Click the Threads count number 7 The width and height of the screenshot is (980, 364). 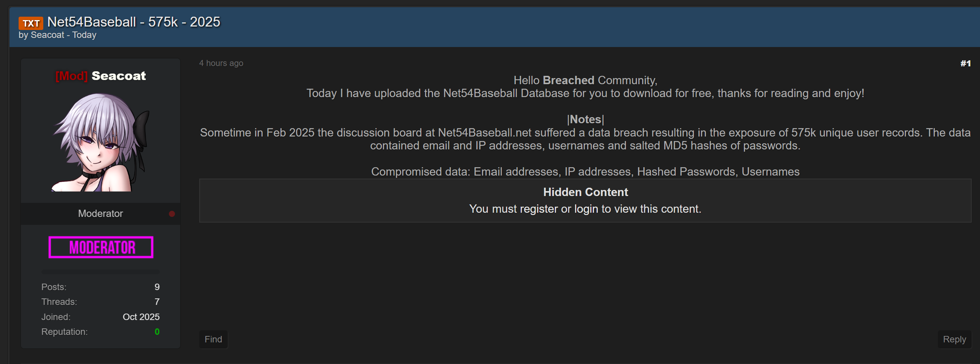(x=157, y=302)
